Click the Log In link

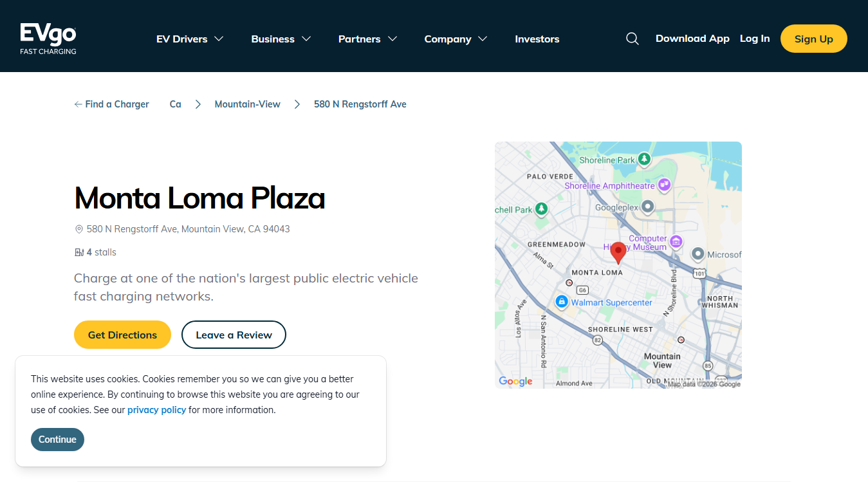tap(755, 39)
